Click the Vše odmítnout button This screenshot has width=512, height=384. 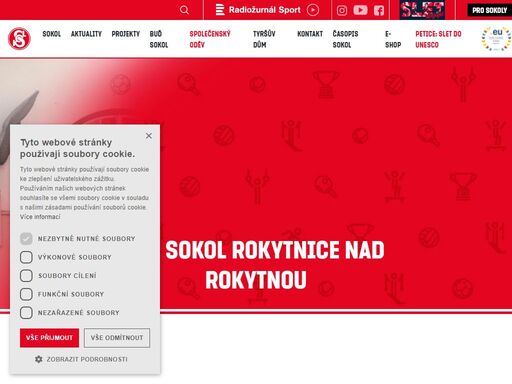tap(117, 338)
